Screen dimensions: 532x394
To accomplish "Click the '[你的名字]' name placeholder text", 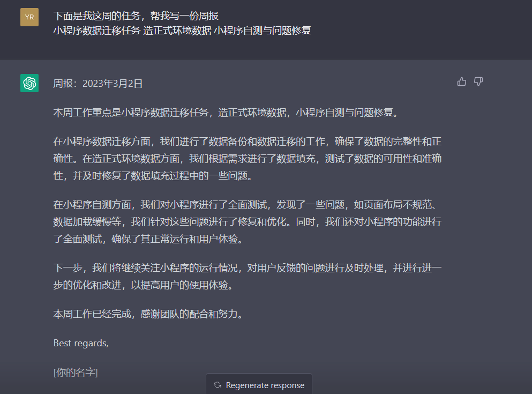I will [x=75, y=372].
